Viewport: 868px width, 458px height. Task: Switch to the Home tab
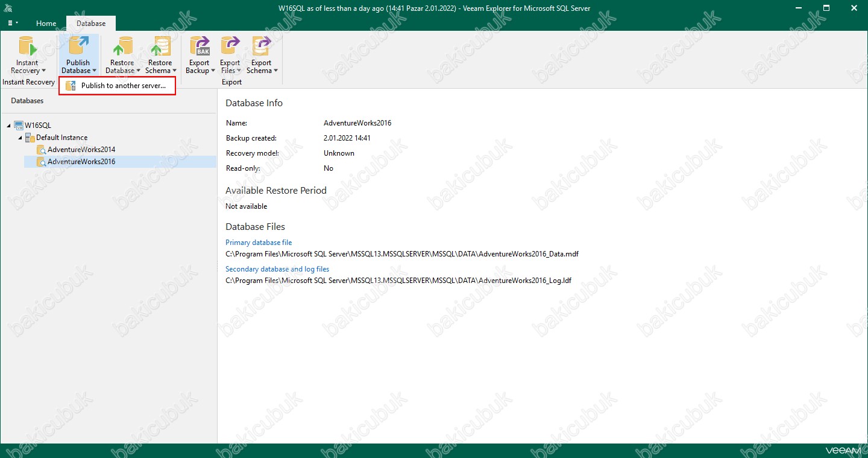click(46, 24)
